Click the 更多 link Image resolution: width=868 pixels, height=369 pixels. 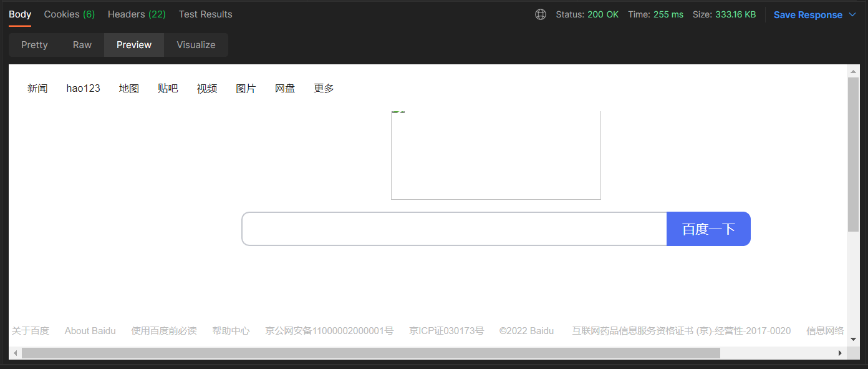[324, 89]
